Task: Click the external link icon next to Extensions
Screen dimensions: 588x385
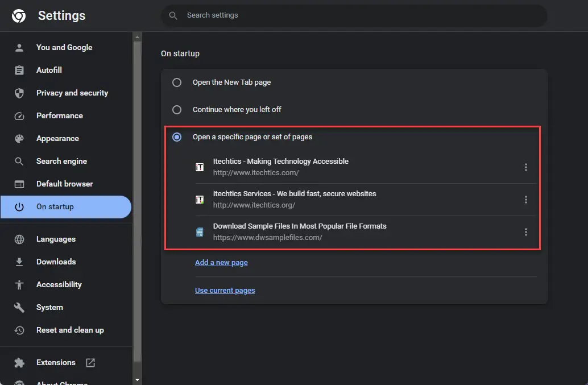Action: pyautogui.click(x=90, y=362)
